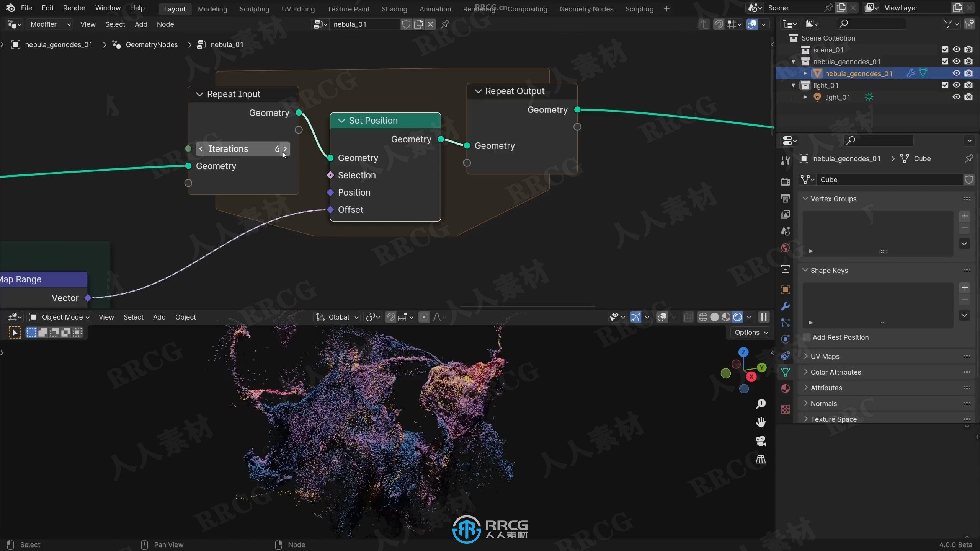Open the Scripting workspace tab
980x551 pixels.
[x=639, y=8]
